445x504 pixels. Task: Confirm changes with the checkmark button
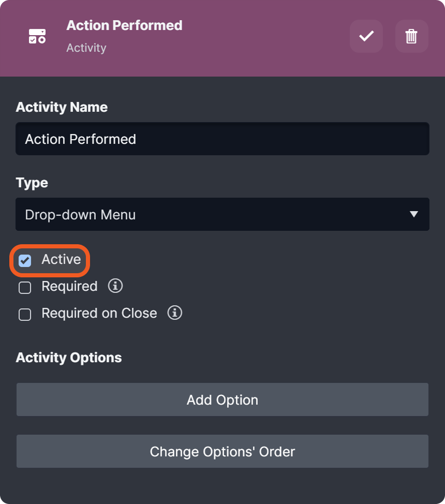click(x=366, y=36)
